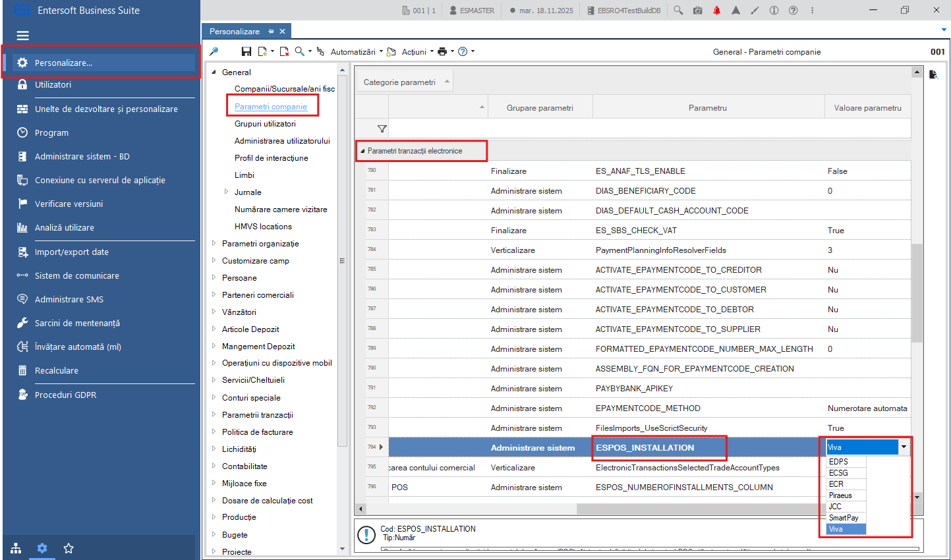This screenshot has height=560, width=951.
Task: Click the red notification bell icon
Action: [x=717, y=11]
